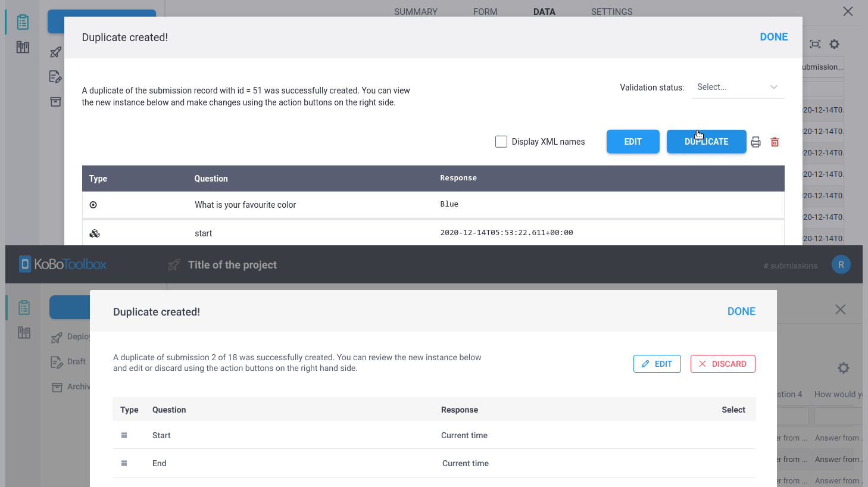The height and width of the screenshot is (487, 868).
Task: Expand the record view with the frame icon
Action: click(815, 44)
